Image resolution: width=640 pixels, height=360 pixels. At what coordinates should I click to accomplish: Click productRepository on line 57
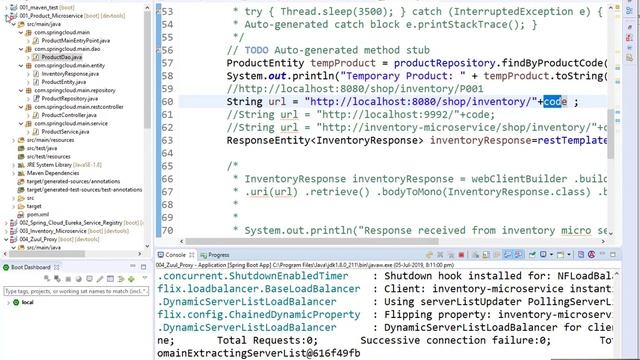tap(444, 63)
